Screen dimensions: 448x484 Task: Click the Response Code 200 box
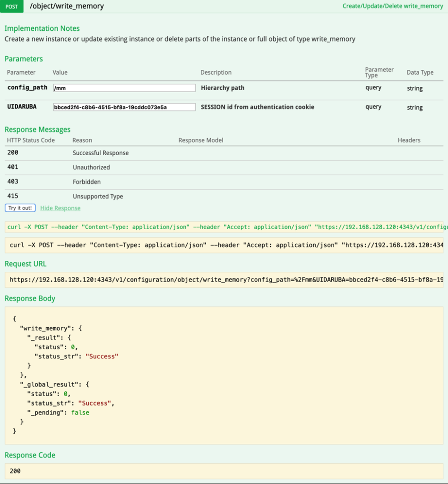(x=224, y=471)
